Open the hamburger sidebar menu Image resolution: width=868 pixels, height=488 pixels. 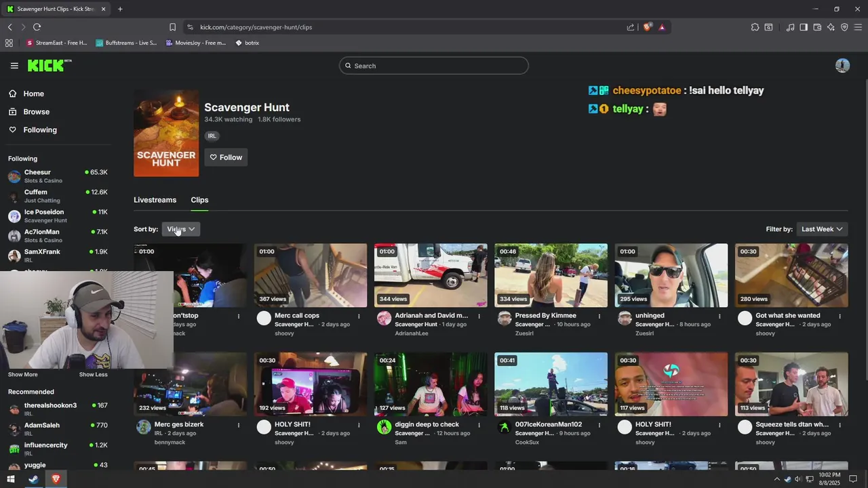tap(14, 66)
